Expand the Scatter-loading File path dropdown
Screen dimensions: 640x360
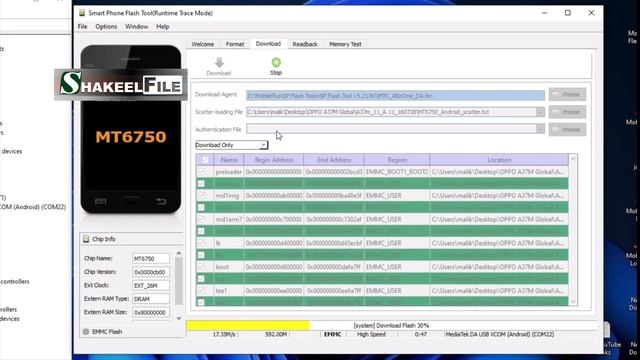(540, 112)
